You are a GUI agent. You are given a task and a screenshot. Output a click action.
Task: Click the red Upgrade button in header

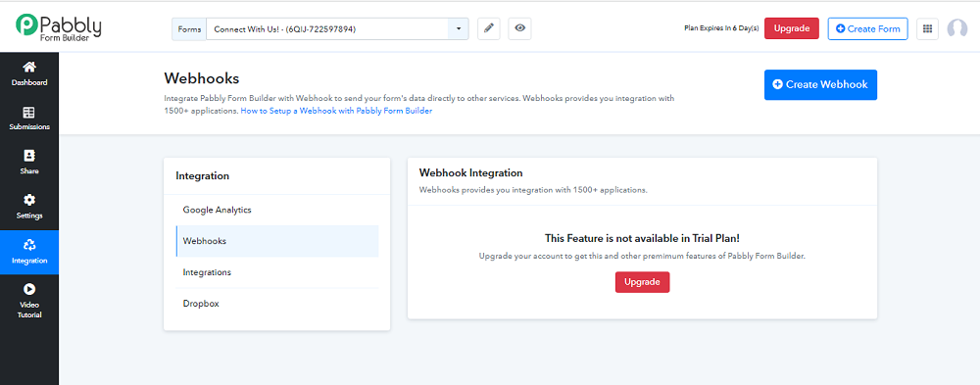coord(791,28)
